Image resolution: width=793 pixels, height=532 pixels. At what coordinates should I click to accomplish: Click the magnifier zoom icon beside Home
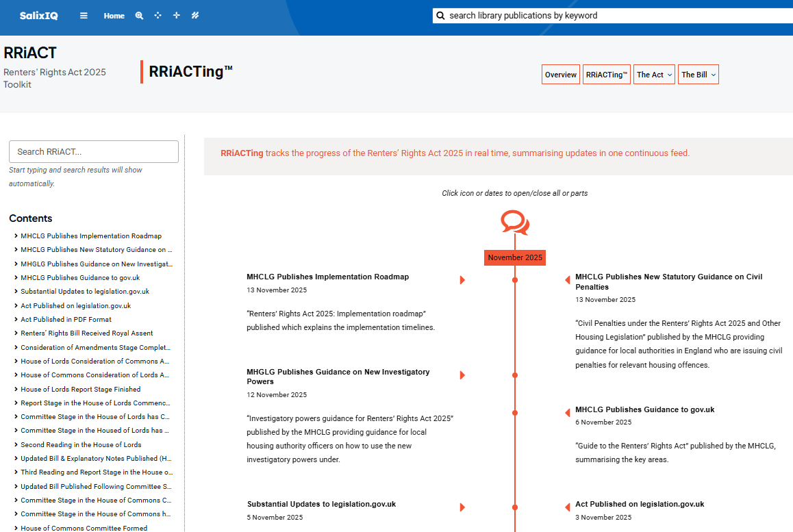[x=139, y=16]
